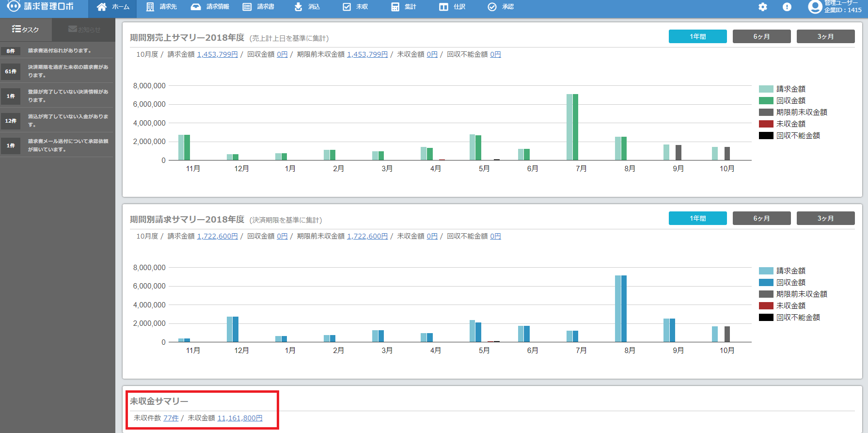Toggle 期限前未収金額 legend in sales chart
The width and height of the screenshot is (868, 433).
[x=801, y=112]
